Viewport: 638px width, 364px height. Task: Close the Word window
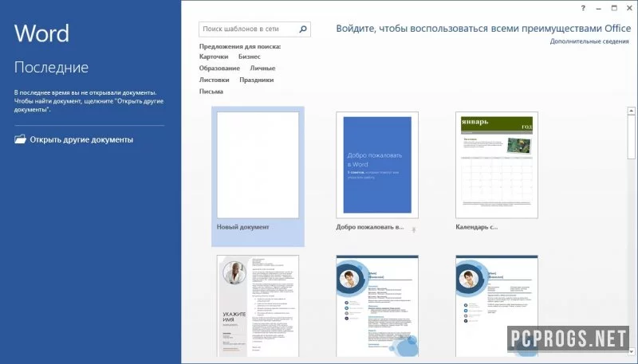(x=629, y=8)
